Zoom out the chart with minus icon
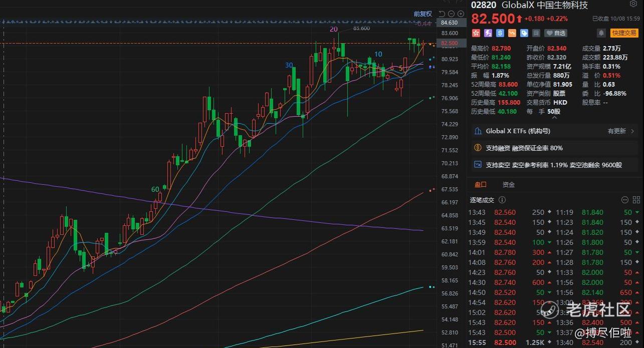The image size is (644, 348). [451, 14]
